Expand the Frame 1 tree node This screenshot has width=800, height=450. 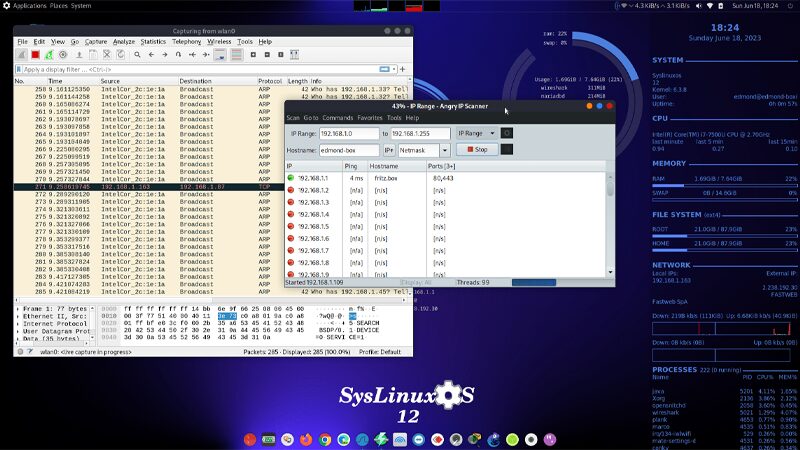18,309
